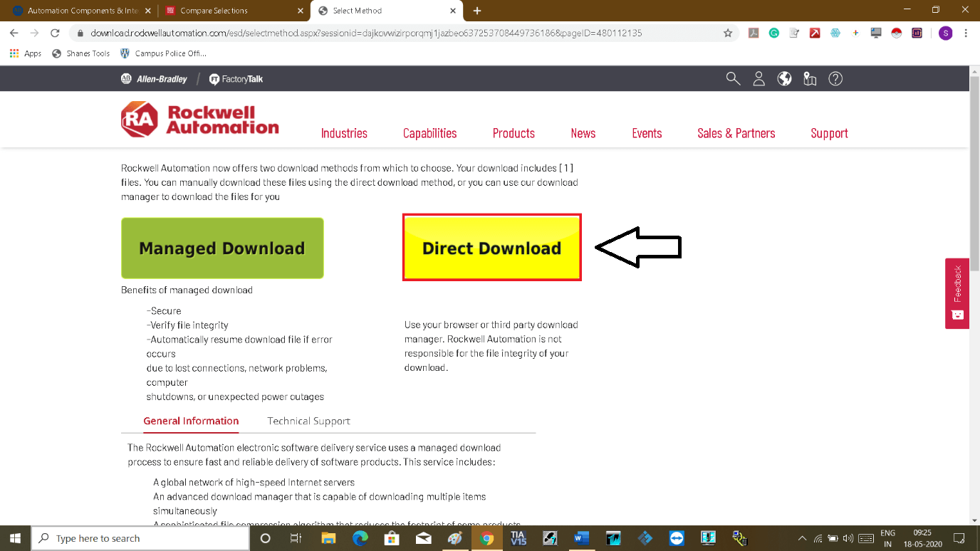This screenshot has height=551, width=980.
Task: Open the notification center icon
Action: pos(959,538)
